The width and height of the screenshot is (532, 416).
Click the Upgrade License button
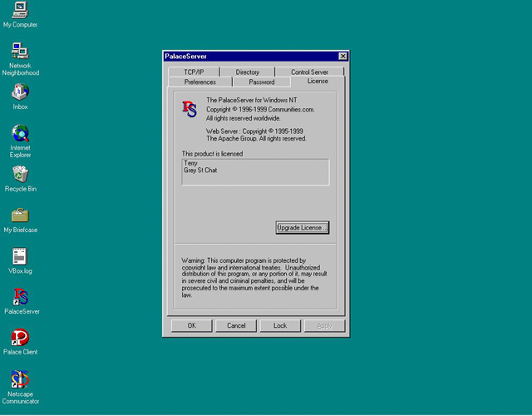tap(303, 227)
